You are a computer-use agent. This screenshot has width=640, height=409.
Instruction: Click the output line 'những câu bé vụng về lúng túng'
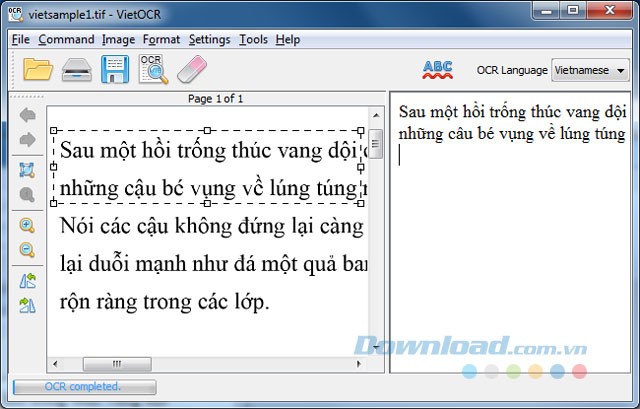[x=512, y=134]
